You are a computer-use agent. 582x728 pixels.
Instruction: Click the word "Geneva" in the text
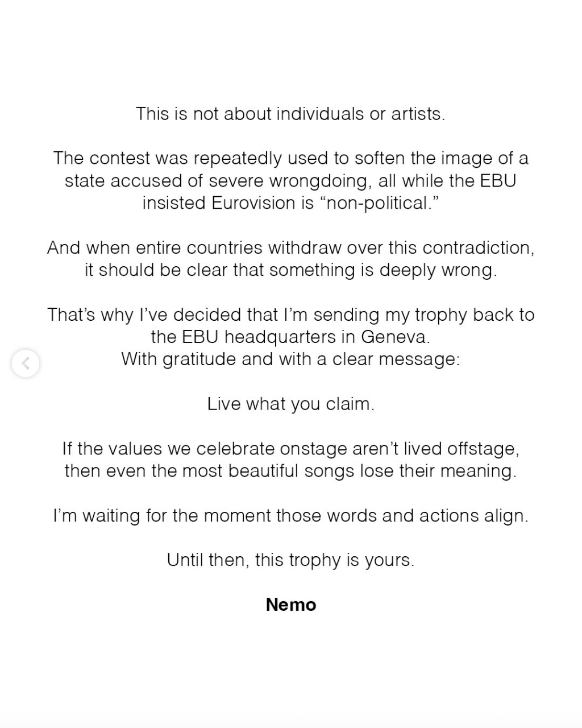(x=393, y=337)
